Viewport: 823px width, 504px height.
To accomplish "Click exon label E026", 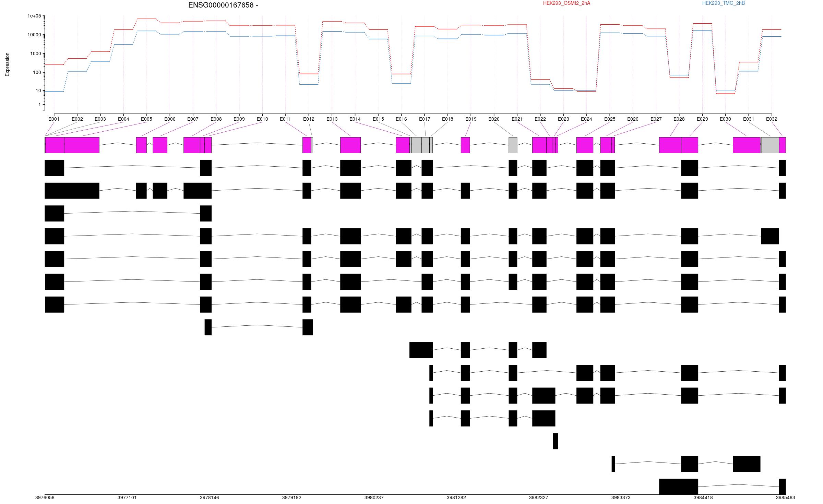I will point(633,119).
